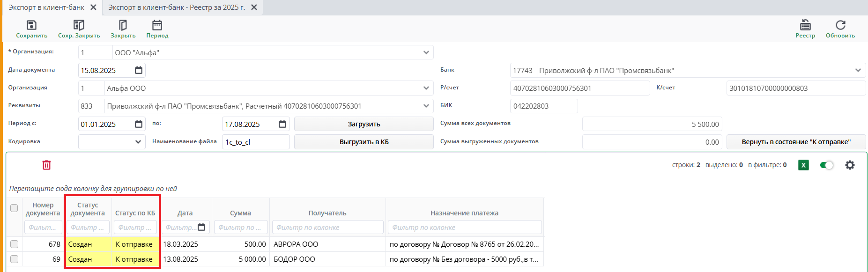Click the Save and Close (Сохр. Закрыть) icon

click(79, 25)
